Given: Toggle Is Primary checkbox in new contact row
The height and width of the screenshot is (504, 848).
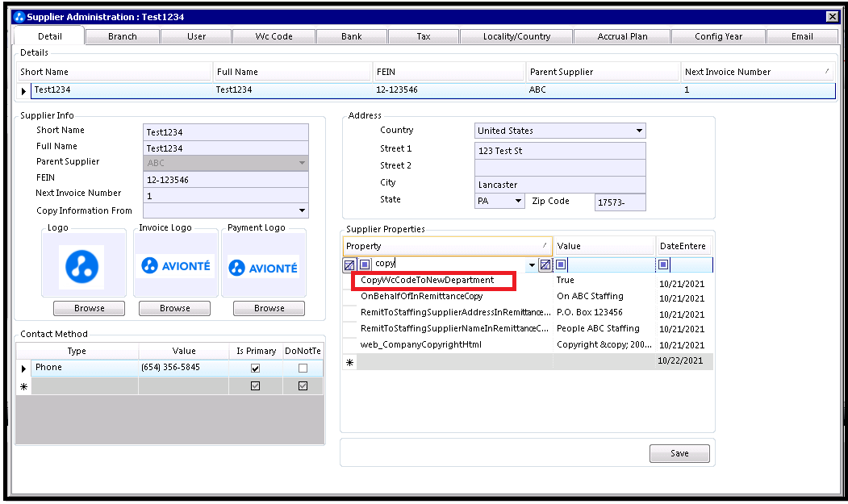Looking at the screenshot, I should tap(255, 386).
